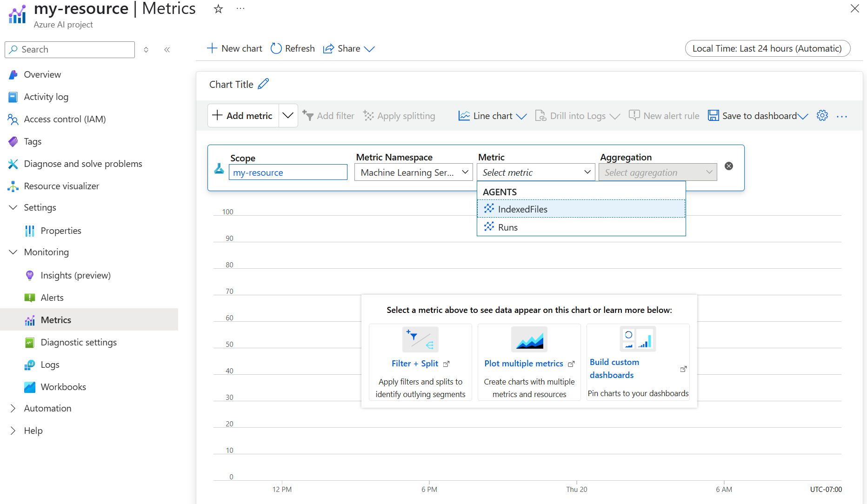Click the New chart button
The height and width of the screenshot is (504, 867).
pyautogui.click(x=234, y=48)
